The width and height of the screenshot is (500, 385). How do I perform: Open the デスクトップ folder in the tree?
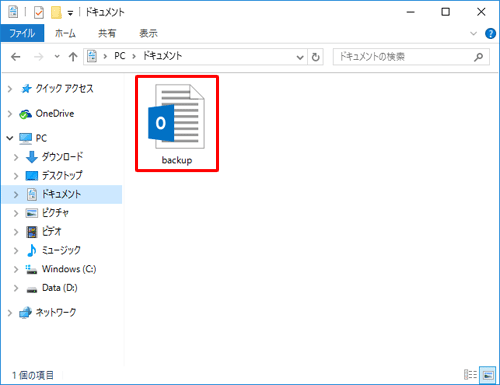pyautogui.click(x=62, y=175)
